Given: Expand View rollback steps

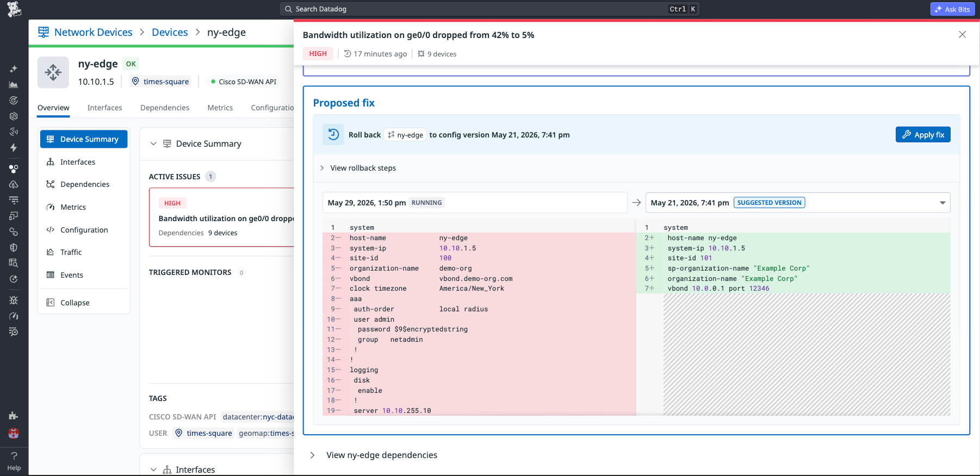Looking at the screenshot, I should tap(358, 168).
